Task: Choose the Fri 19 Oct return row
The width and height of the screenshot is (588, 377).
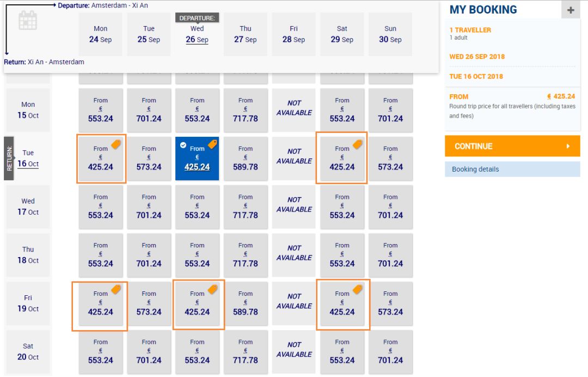Action: click(x=28, y=303)
